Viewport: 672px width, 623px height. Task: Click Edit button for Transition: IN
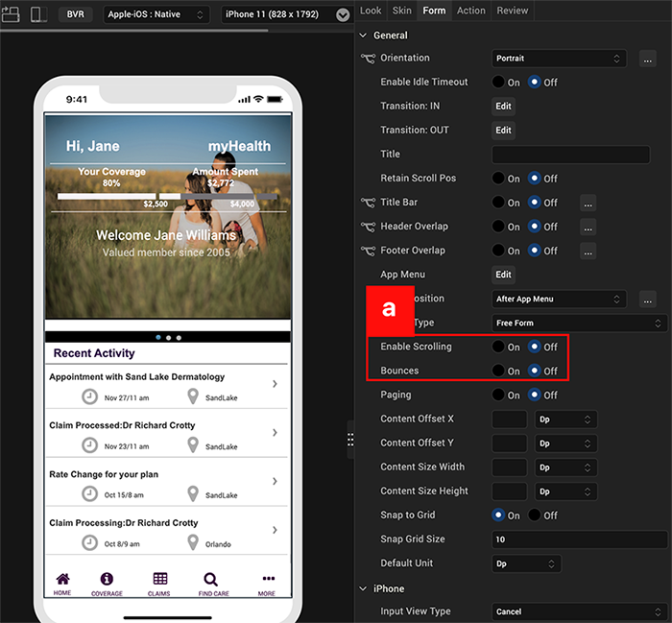[x=503, y=107]
